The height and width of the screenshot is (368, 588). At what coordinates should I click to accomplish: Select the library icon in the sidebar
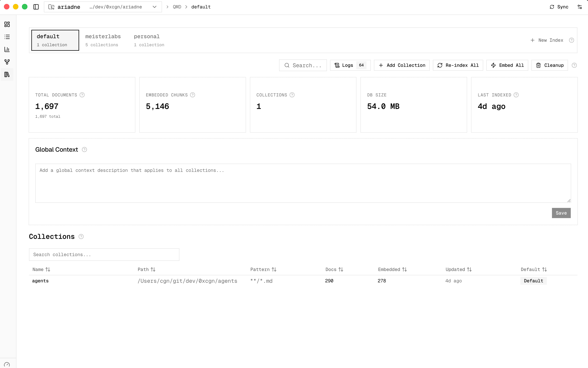[7, 74]
